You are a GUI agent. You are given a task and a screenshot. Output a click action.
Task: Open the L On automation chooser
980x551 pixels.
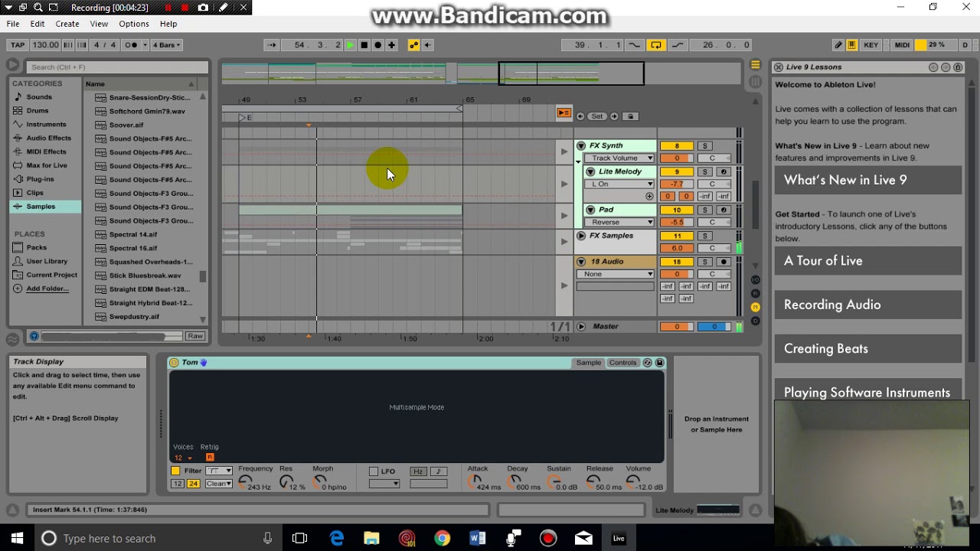(619, 184)
